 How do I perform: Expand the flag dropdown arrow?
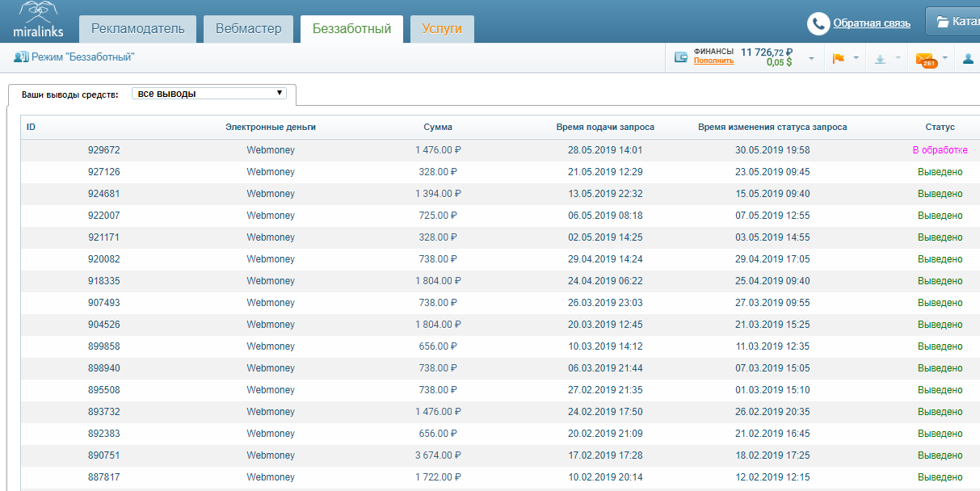(856, 59)
